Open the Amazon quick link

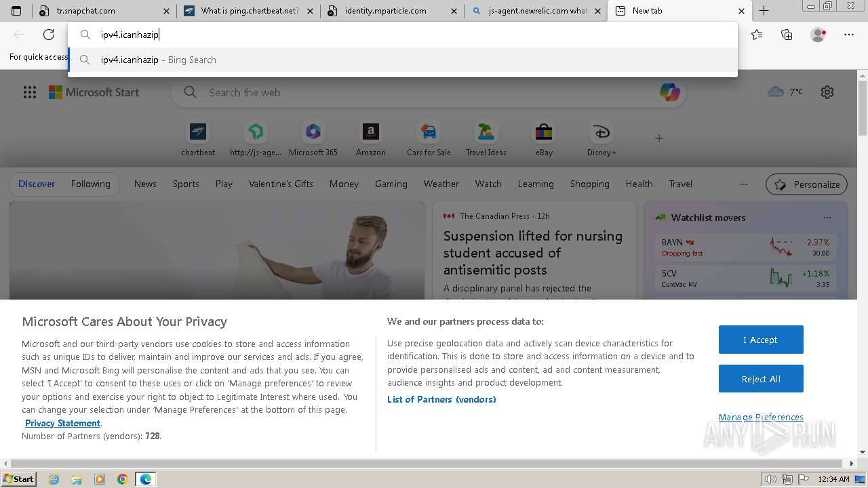[371, 139]
